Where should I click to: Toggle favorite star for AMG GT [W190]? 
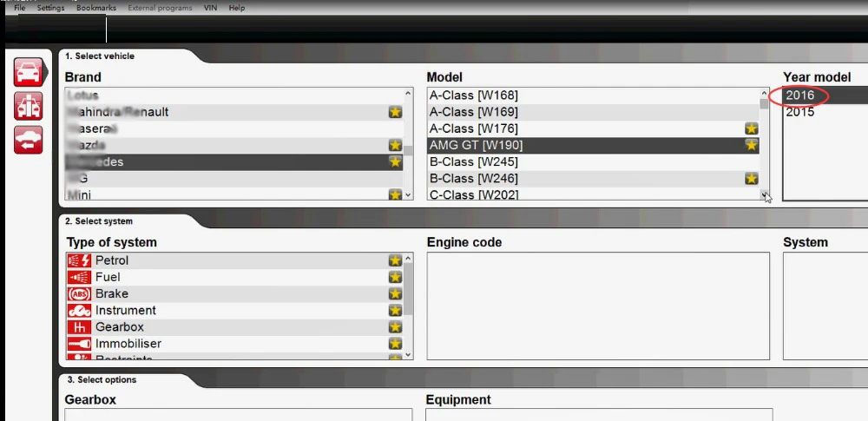pos(751,146)
